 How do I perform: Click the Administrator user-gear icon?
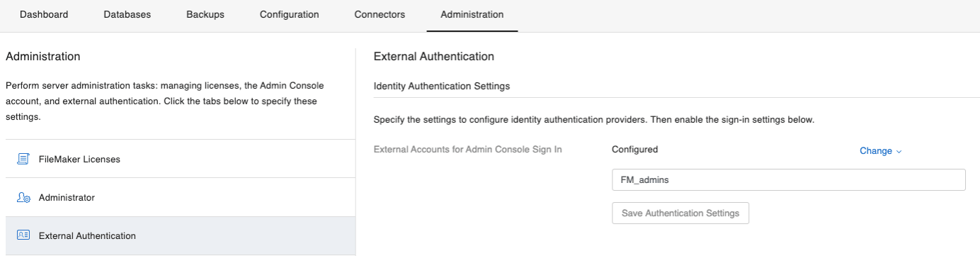23,198
